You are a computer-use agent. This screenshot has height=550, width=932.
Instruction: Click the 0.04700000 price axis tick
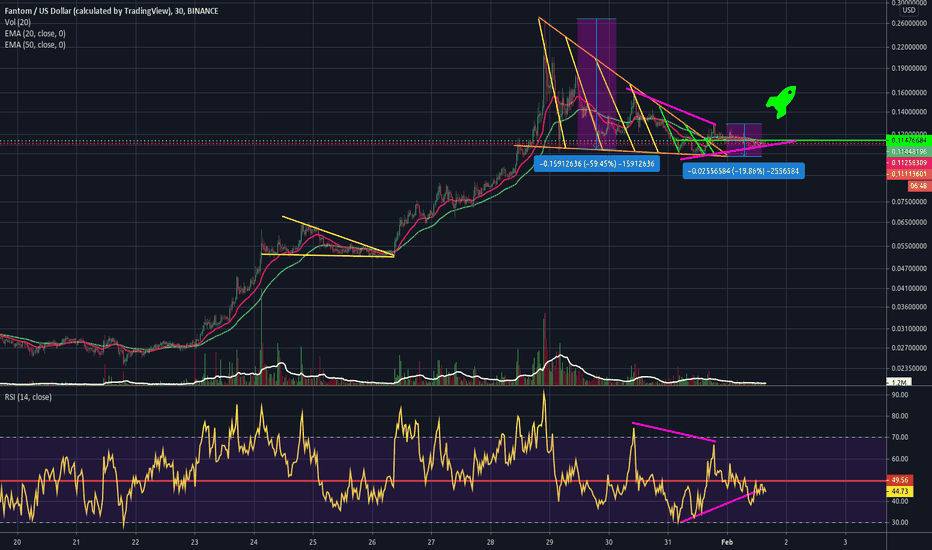(x=909, y=268)
